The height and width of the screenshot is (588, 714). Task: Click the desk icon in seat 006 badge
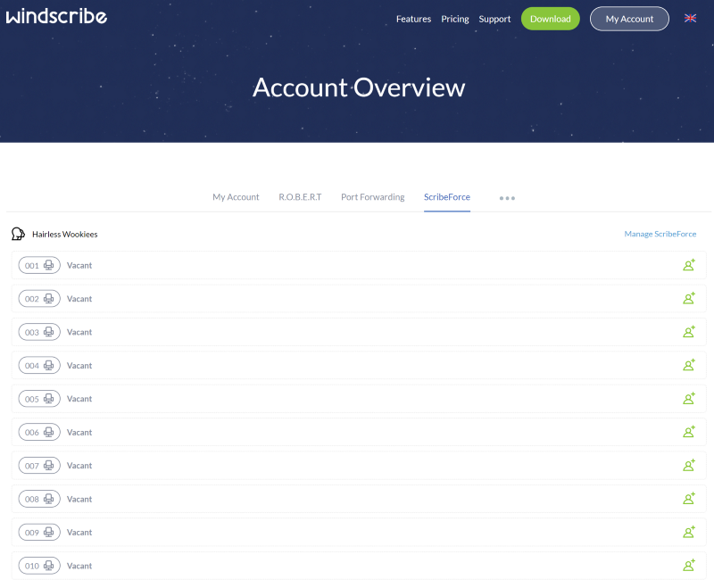49,432
